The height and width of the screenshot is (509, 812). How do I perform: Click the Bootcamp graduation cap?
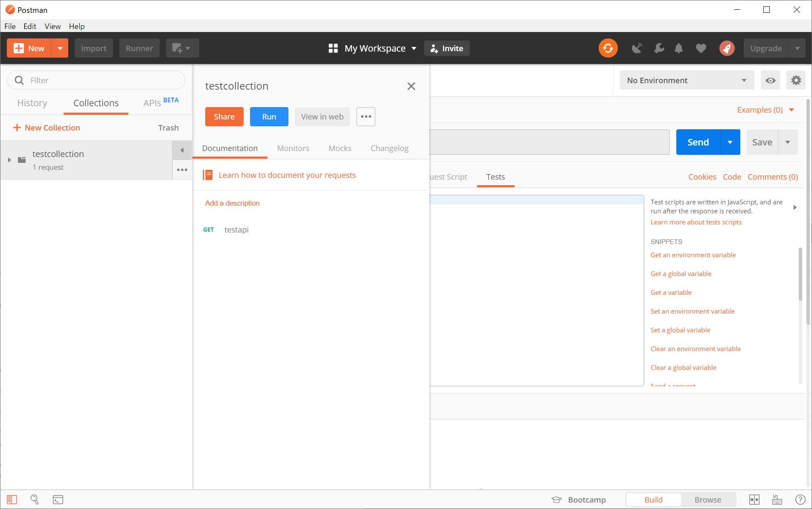556,500
